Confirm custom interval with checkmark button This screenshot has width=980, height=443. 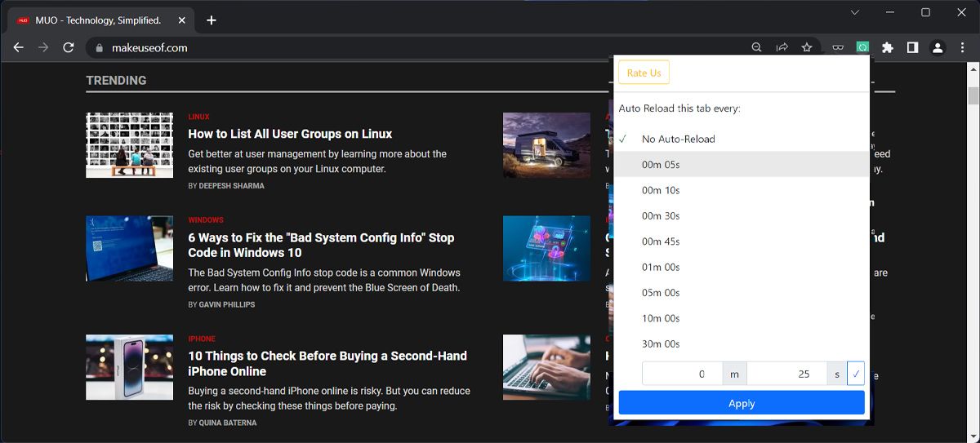tap(856, 374)
